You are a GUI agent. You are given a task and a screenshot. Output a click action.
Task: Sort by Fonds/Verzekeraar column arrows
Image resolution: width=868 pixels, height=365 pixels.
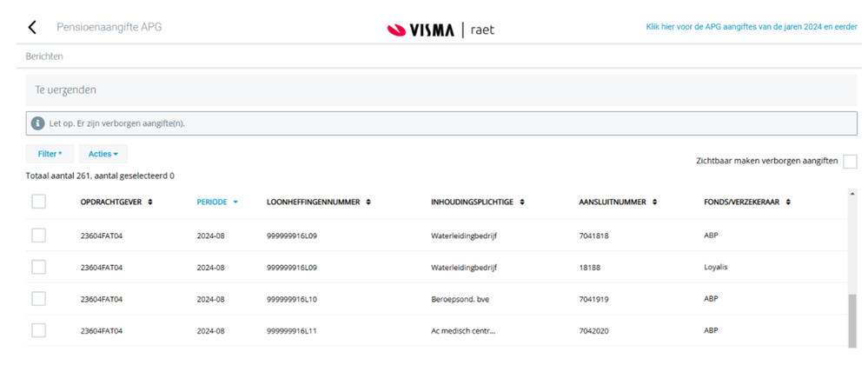(788, 202)
